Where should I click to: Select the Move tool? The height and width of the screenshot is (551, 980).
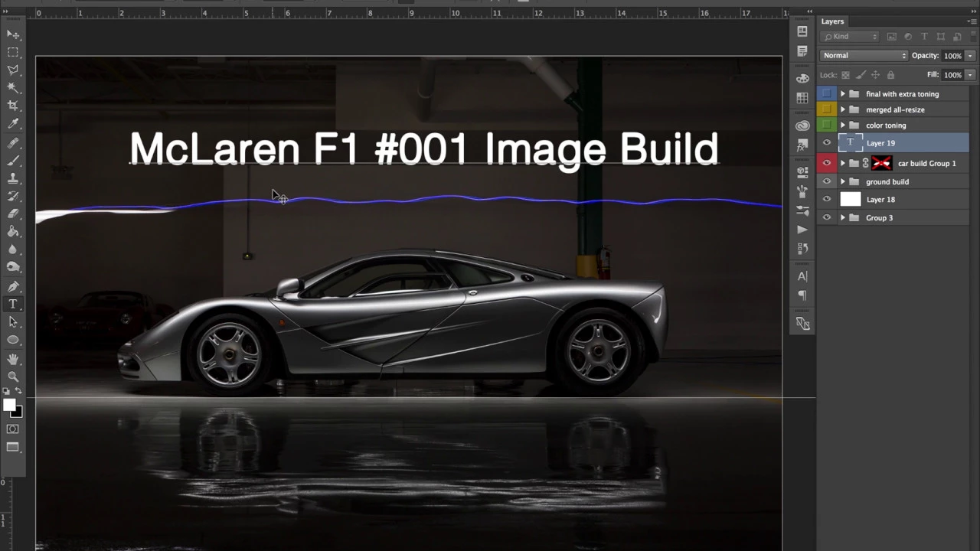(13, 34)
